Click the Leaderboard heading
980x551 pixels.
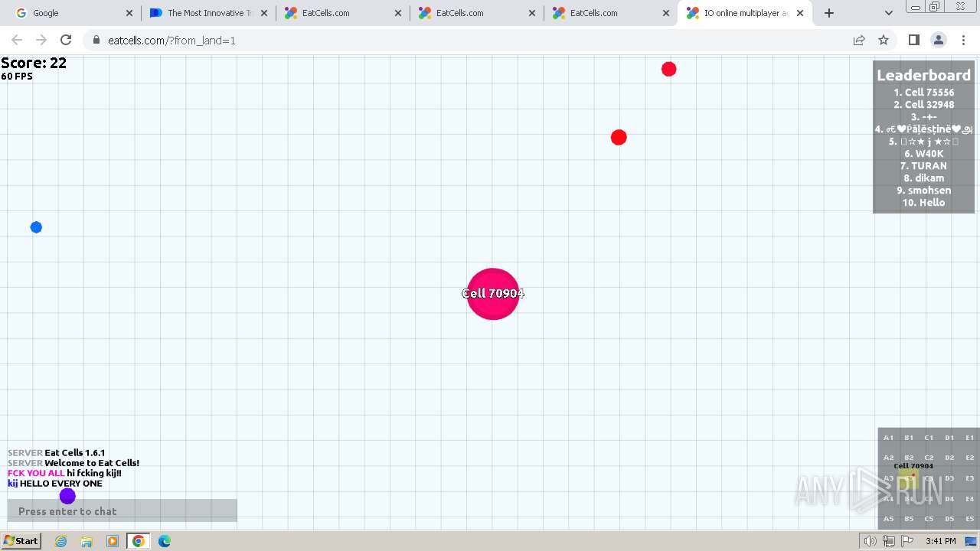[x=923, y=75]
